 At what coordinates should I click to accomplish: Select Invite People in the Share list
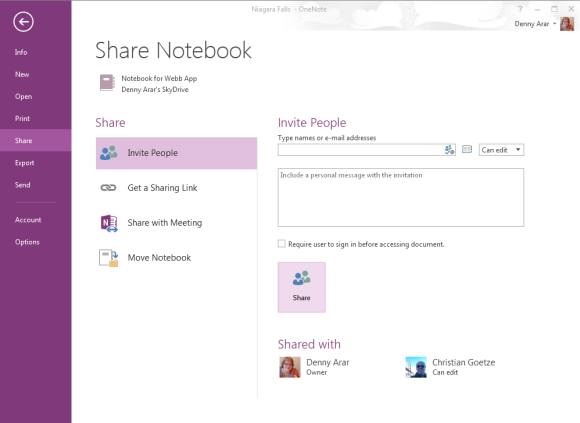176,153
